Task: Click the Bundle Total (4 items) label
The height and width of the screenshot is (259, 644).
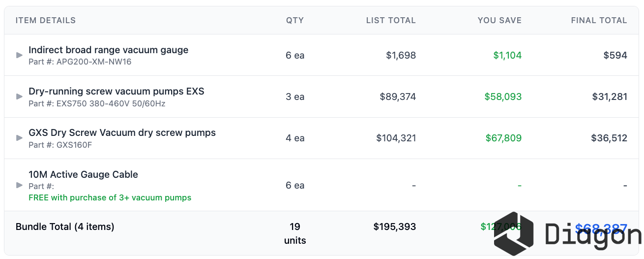Action: 65,227
